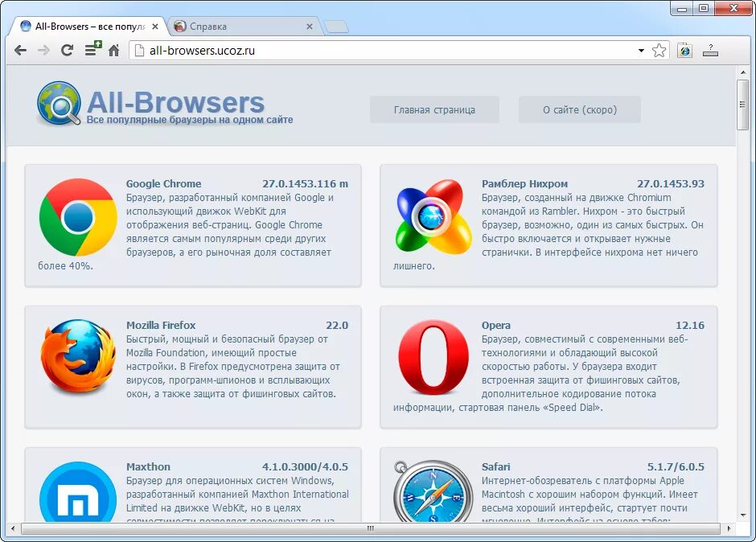Click the vertical scrollbar up arrow
This screenshot has height=542, width=756.
pyautogui.click(x=742, y=72)
